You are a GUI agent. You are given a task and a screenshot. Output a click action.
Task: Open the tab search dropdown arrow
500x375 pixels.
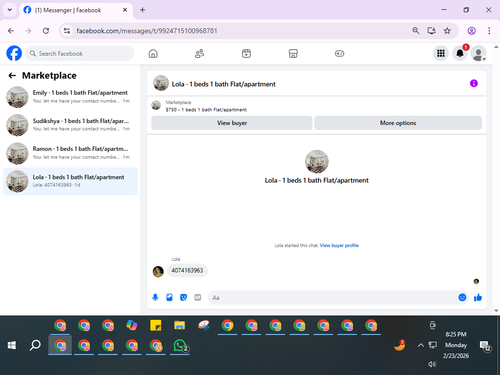[10, 10]
